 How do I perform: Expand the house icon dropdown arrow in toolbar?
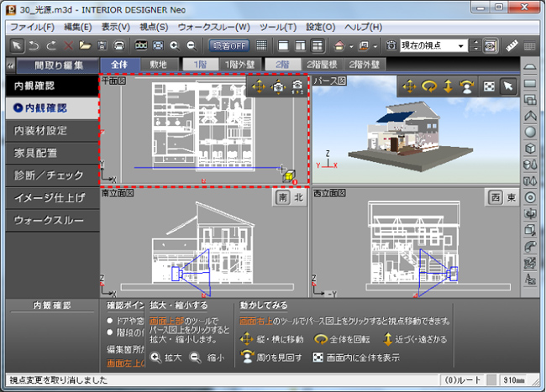coord(349,44)
